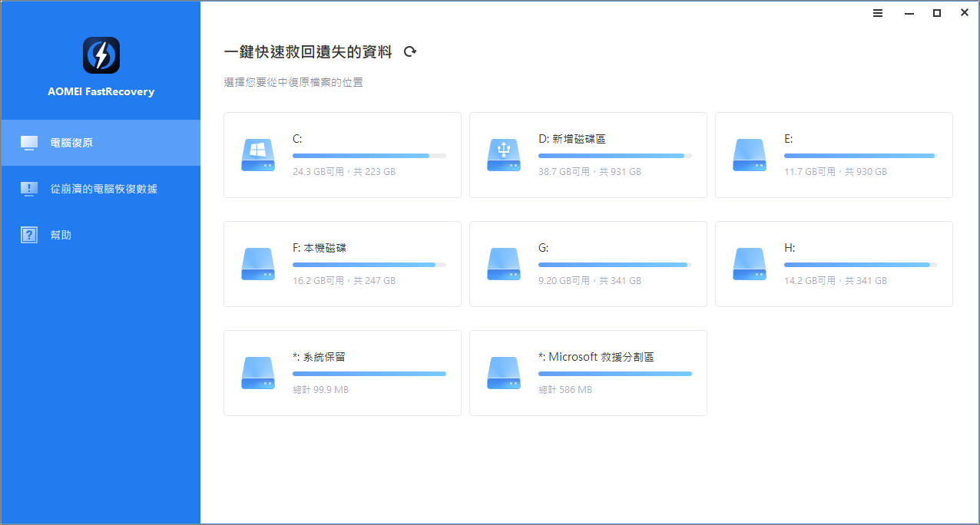Click the 一鍵快速救回遺失的資料 heading
Viewport: 980px width, 525px height.
(x=308, y=51)
